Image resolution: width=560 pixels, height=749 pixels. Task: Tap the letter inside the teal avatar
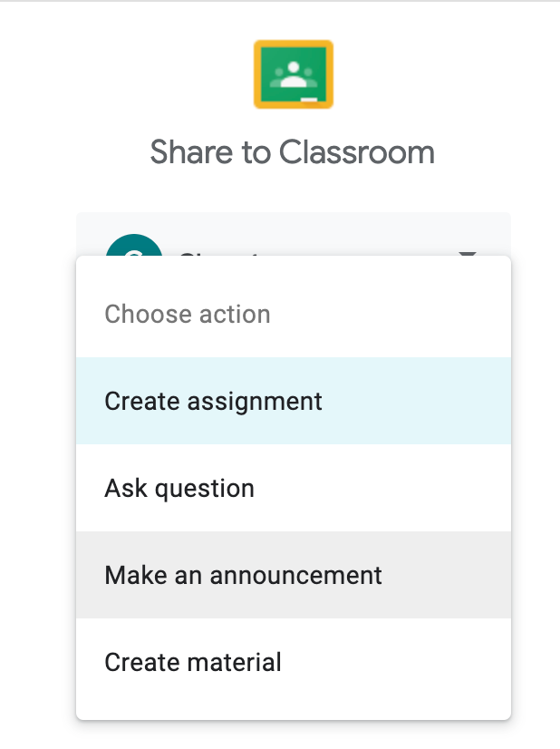coord(134,252)
